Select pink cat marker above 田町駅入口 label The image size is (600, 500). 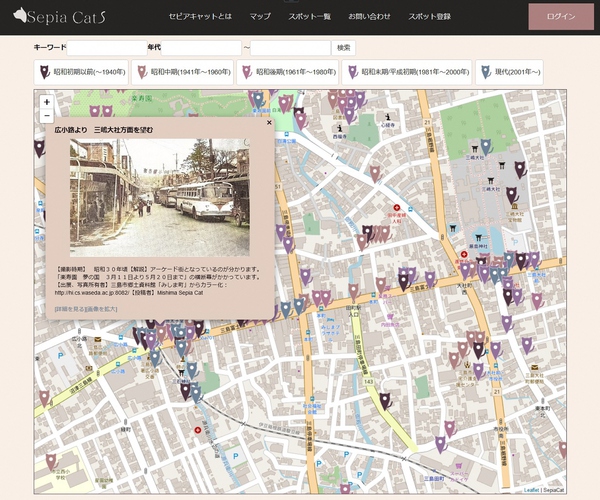(x=354, y=292)
